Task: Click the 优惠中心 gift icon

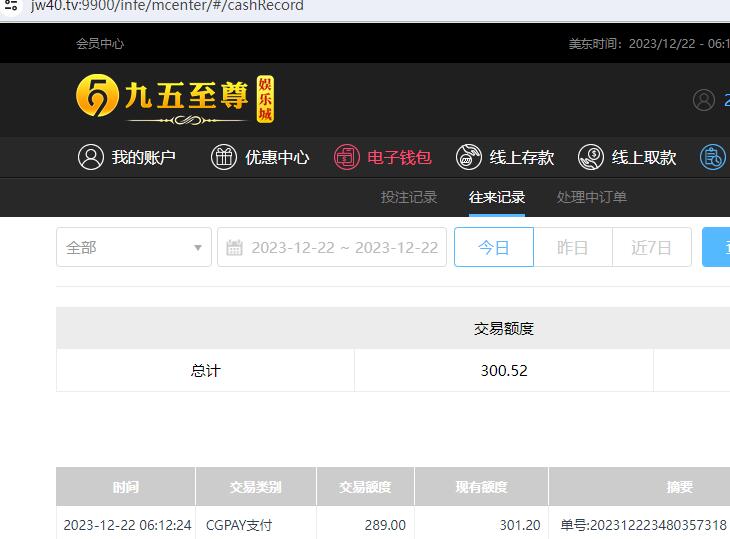Action: tap(224, 157)
